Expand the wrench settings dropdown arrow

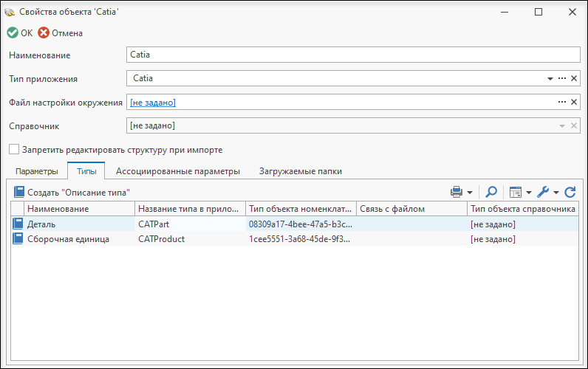[x=556, y=193]
